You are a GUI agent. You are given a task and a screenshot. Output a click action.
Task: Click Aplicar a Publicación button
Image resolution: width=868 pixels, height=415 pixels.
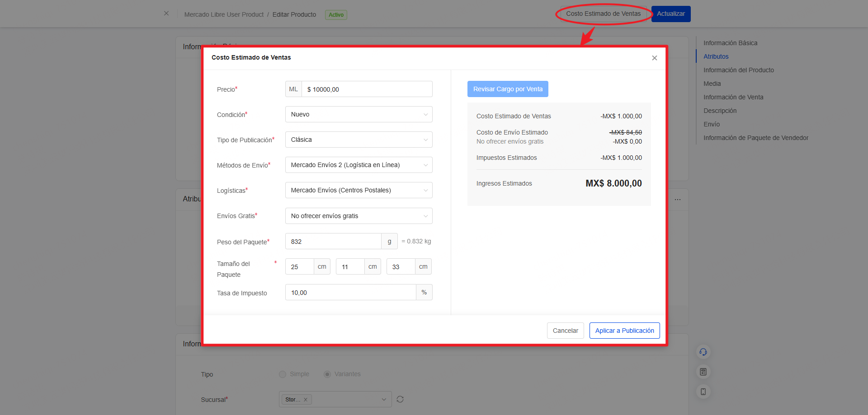coord(624,331)
